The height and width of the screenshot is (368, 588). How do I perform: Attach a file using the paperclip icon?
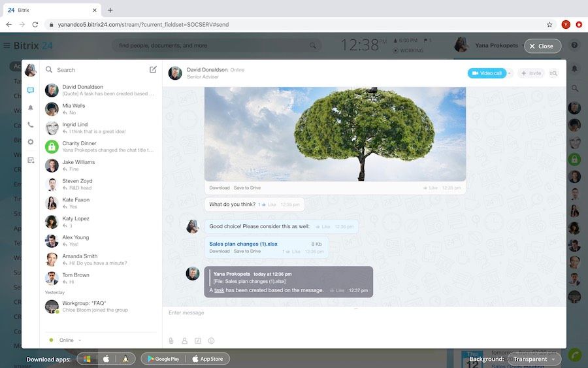pyautogui.click(x=171, y=341)
